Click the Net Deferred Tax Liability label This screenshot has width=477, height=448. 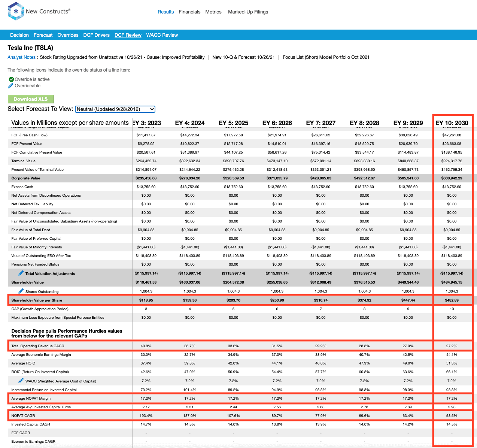click(x=32, y=204)
